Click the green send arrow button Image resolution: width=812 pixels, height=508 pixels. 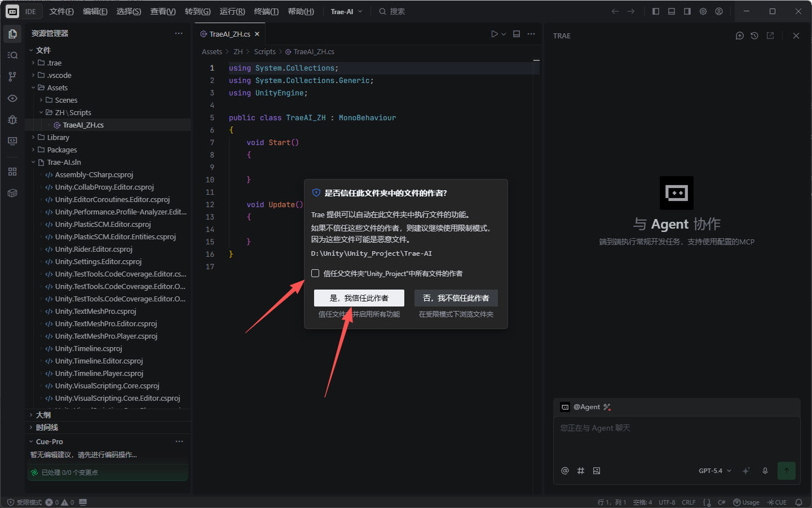[x=787, y=471]
